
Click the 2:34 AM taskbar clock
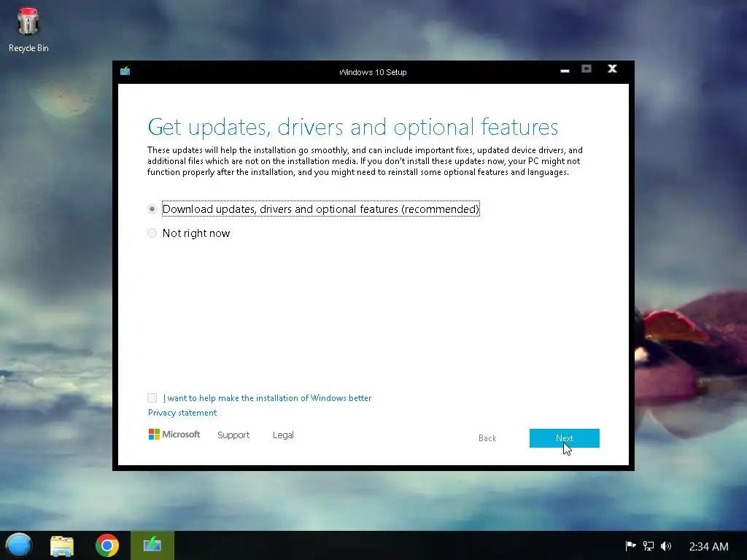pyautogui.click(x=709, y=546)
